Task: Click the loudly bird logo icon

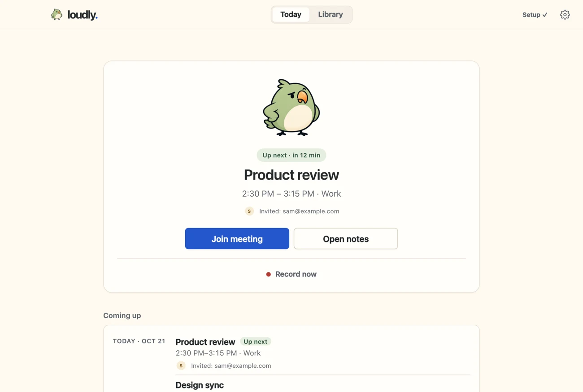Action: (x=57, y=14)
